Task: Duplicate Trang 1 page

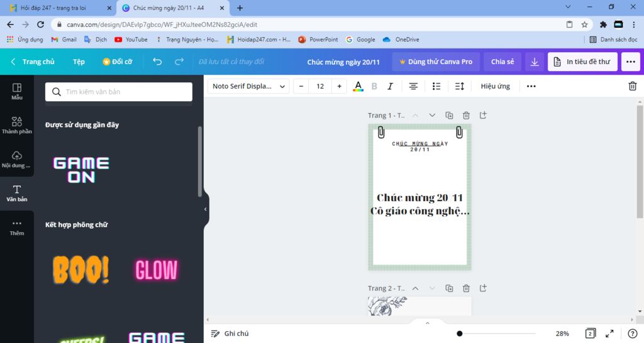Action: pyautogui.click(x=449, y=116)
